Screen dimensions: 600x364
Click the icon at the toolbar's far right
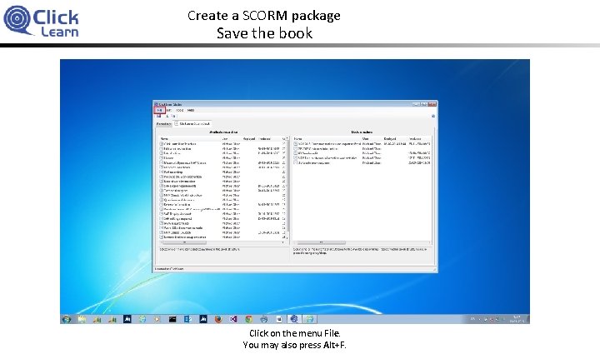click(433, 116)
